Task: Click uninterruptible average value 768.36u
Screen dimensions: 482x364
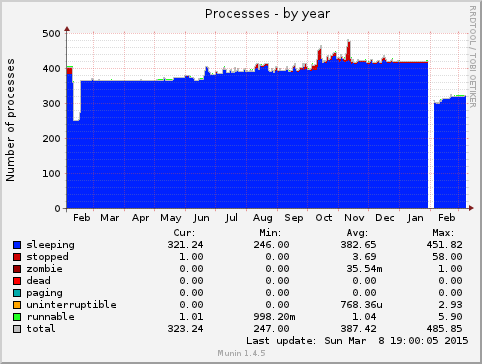Action: [361, 305]
